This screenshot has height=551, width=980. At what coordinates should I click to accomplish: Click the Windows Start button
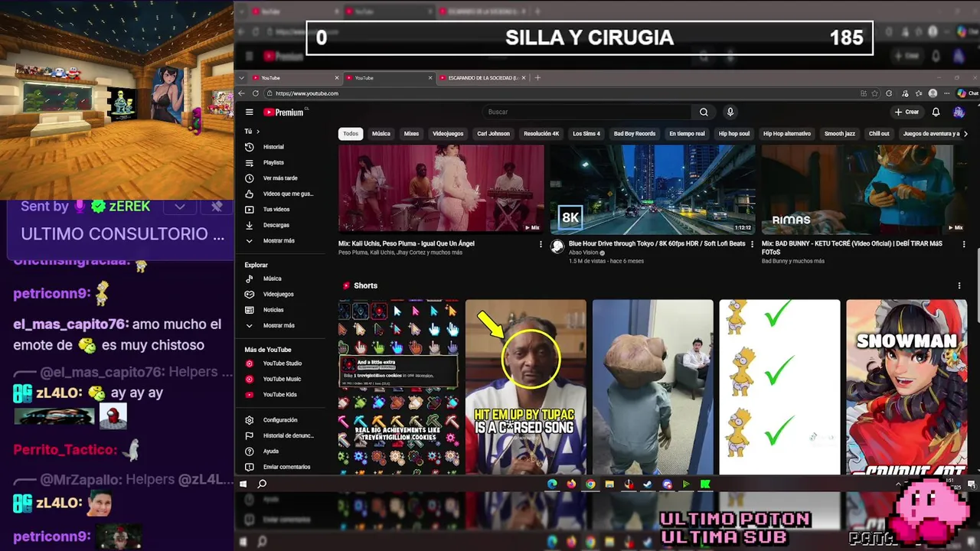coord(243,484)
